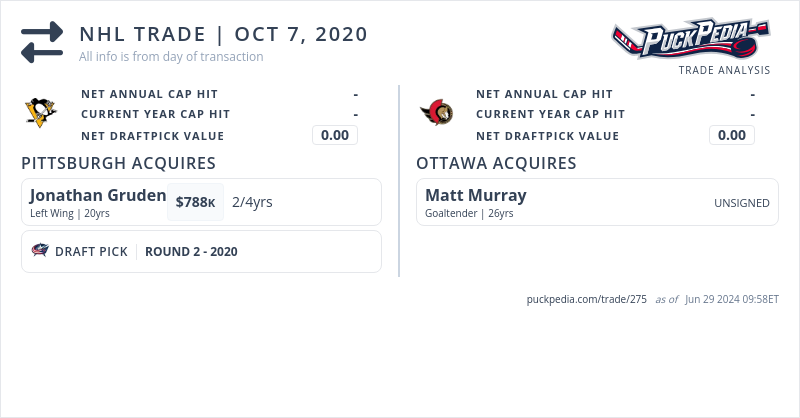Click the Pittsburgh Penguins logo
Image resolution: width=800 pixels, height=418 pixels.
[41, 112]
